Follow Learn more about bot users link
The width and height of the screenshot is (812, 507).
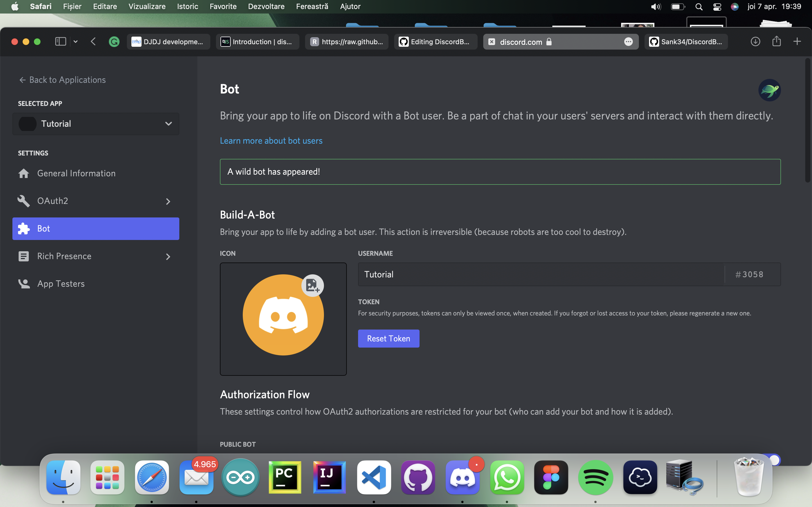pos(271,141)
